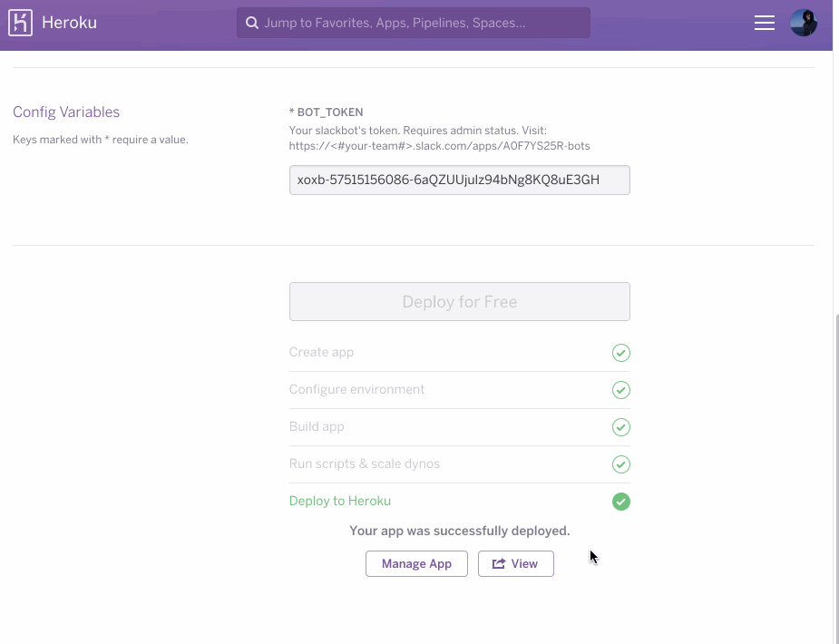Click the check icon beside Create app
Image resolution: width=839 pixels, height=644 pixels.
[620, 353]
